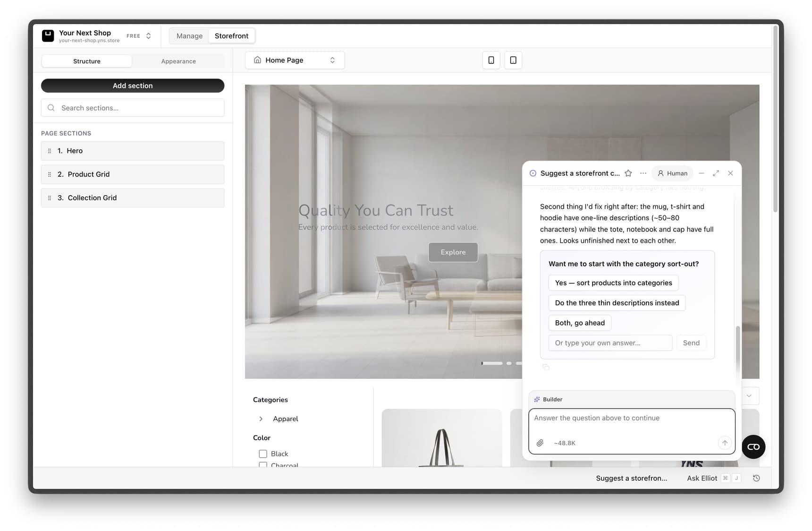This screenshot has width=812, height=531.
Task: Open the tote bag product thumbnail
Action: [442, 438]
